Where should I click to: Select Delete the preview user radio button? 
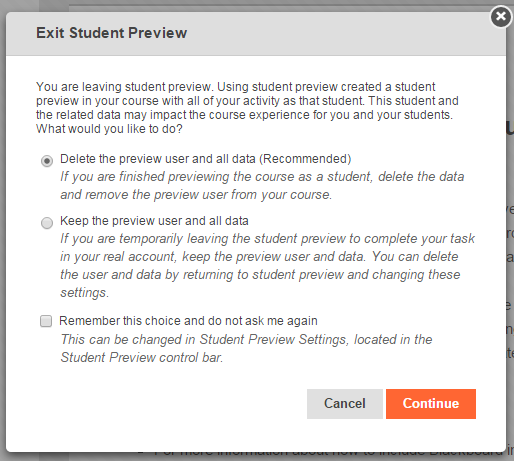tap(47, 161)
